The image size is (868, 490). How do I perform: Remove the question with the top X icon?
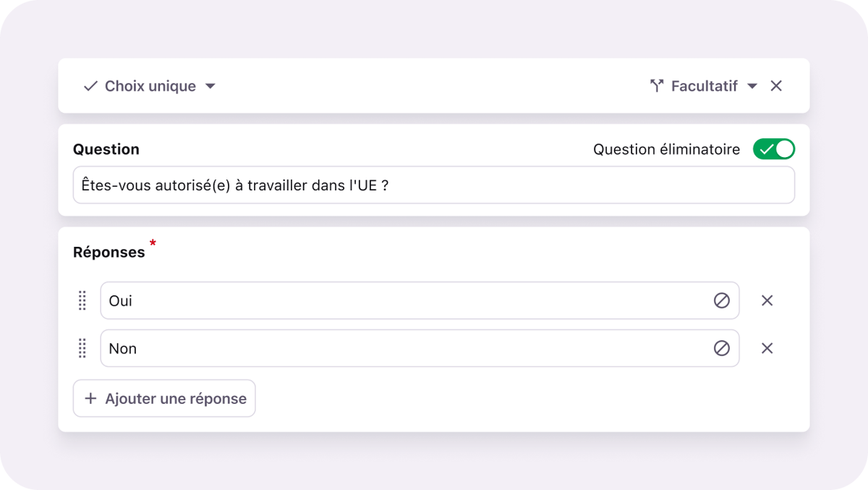[776, 86]
